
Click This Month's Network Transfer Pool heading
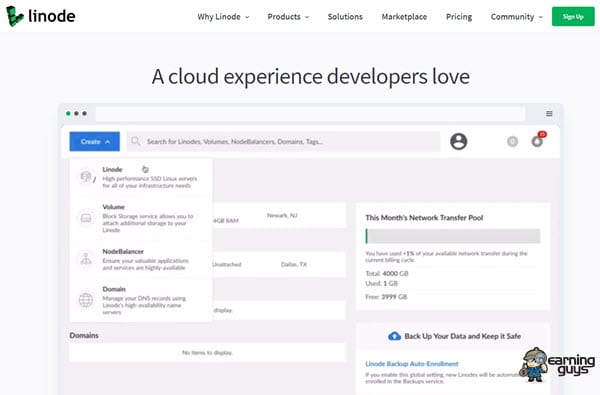[x=424, y=218]
